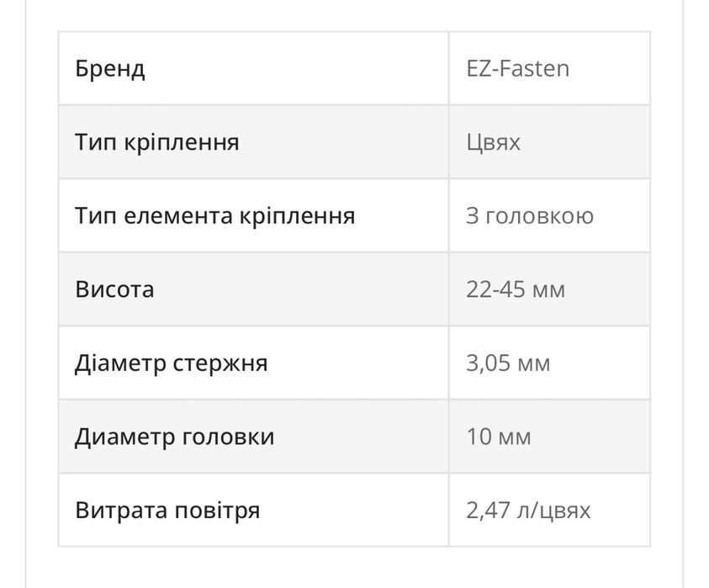This screenshot has height=588, width=709.
Task: Click the word 'головки' in the table
Action: (x=227, y=437)
